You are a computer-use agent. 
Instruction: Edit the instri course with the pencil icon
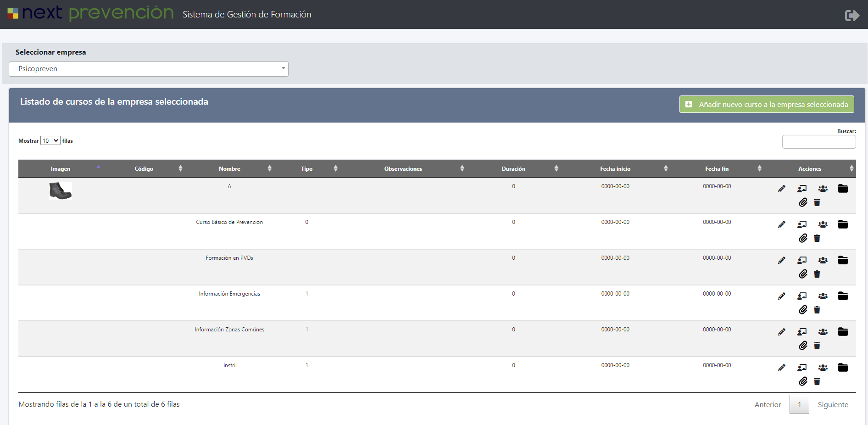pos(782,368)
